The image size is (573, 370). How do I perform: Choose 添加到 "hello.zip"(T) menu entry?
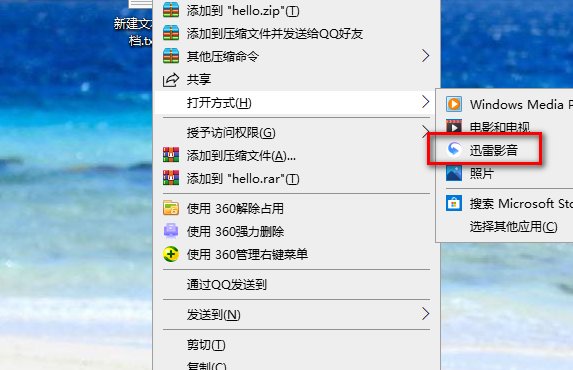coord(296,10)
